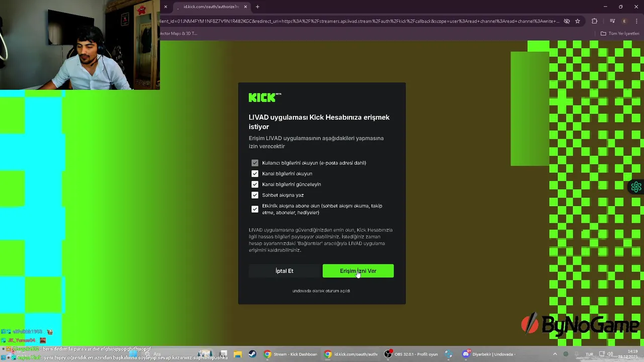
Task: Click undovada olarak oturum açıldı text
Action: click(321, 291)
